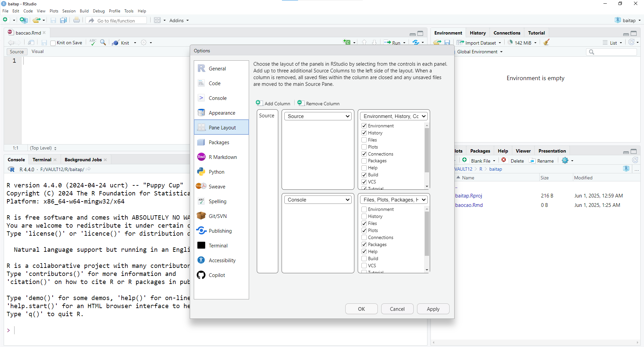The height and width of the screenshot is (347, 644).
Task: Switch to Visual editor mode
Action: [x=38, y=52]
